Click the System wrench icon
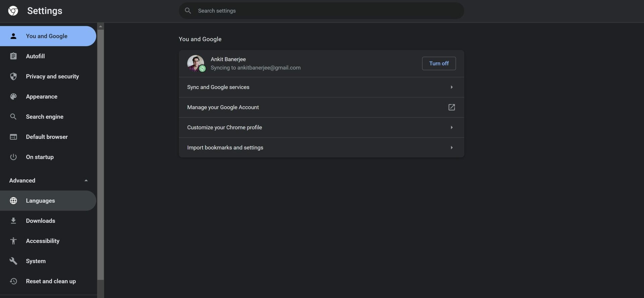Viewport: 644px width, 298px height. coord(13,261)
